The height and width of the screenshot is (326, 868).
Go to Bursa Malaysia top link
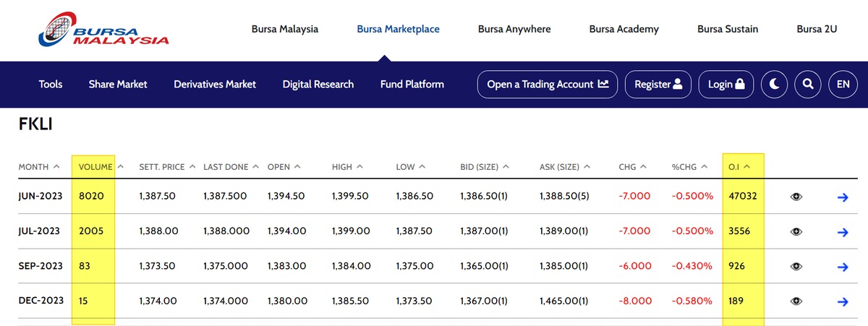pyautogui.click(x=285, y=29)
